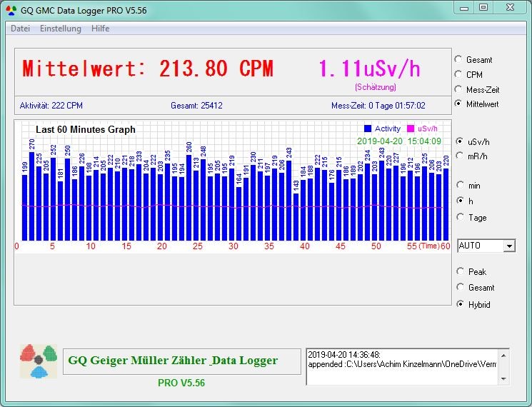Click the bar labeled 164
The height and width of the screenshot is (407, 532).
239,213
